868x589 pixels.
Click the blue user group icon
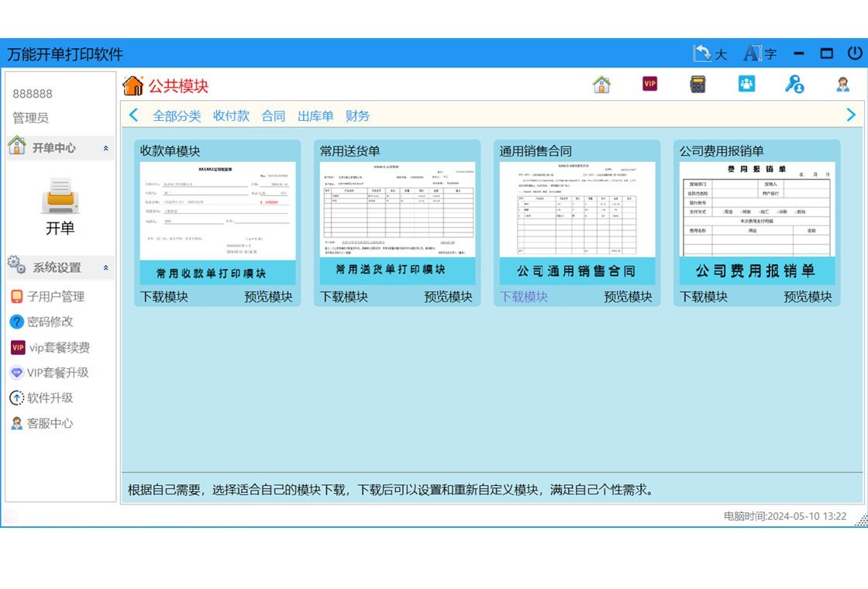pyautogui.click(x=746, y=83)
